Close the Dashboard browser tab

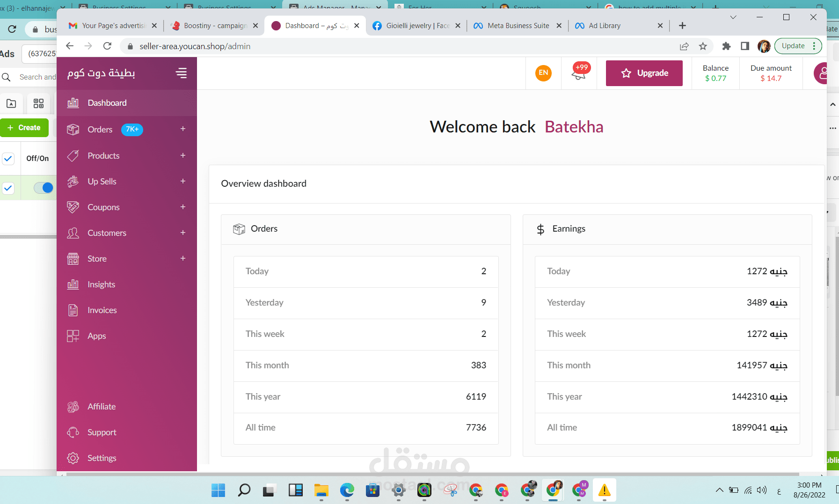tap(357, 26)
